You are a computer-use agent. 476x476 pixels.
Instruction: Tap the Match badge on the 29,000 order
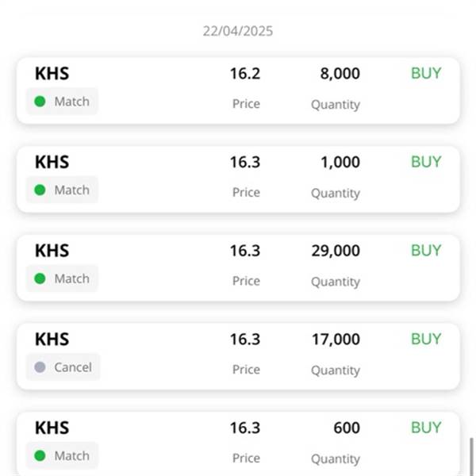click(62, 278)
